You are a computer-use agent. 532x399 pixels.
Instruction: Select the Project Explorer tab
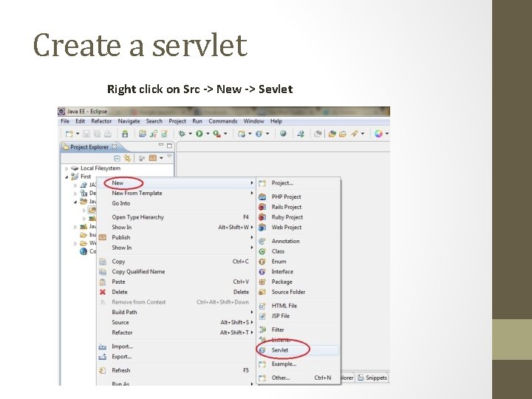click(89, 147)
